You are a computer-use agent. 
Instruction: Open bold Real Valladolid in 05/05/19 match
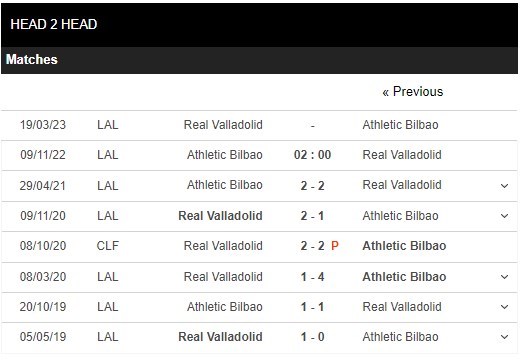[x=220, y=337]
